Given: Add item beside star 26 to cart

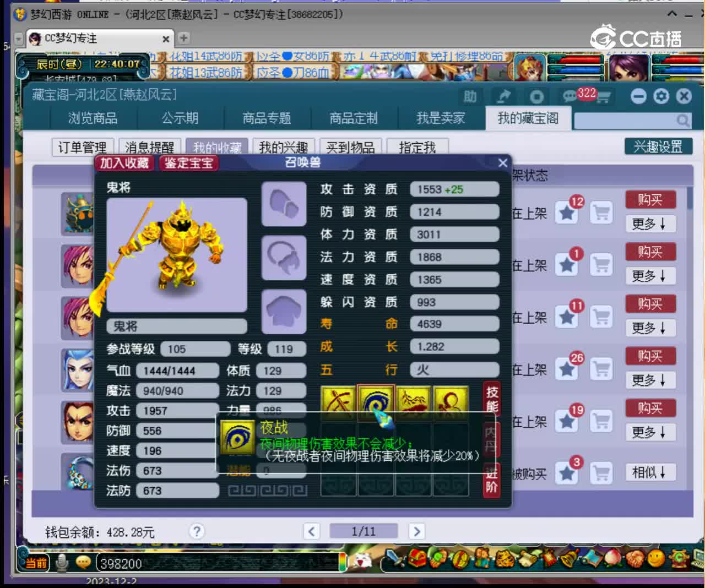Looking at the screenshot, I should pos(601,369).
